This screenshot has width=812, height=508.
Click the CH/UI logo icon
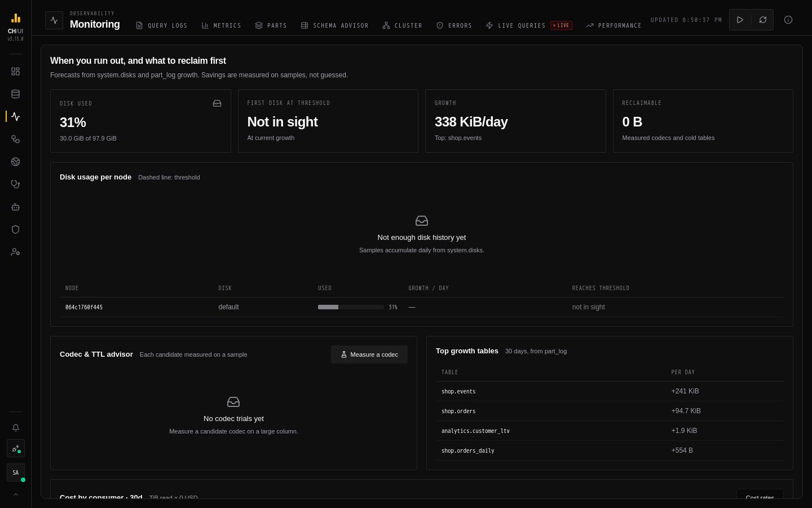coord(16,18)
